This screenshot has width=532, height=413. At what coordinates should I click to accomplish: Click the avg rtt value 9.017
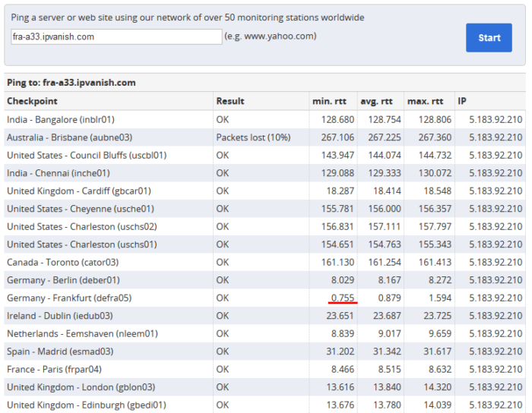[389, 334]
